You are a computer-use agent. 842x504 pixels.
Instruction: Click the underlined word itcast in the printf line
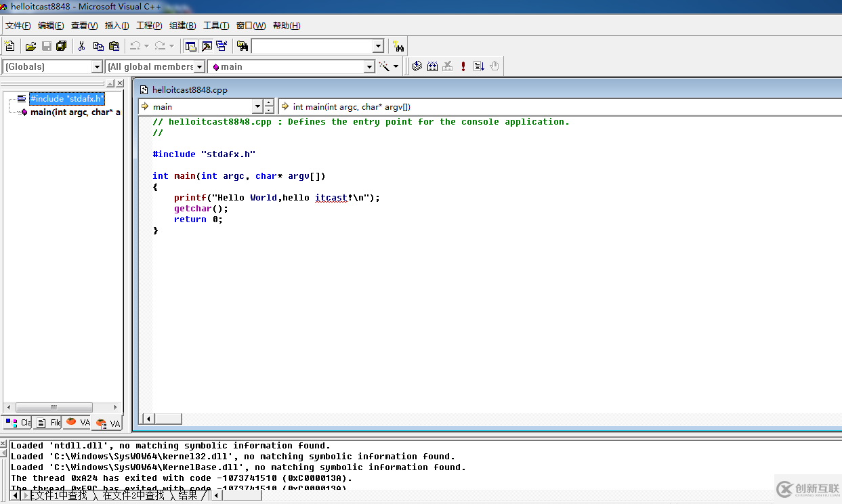click(331, 198)
